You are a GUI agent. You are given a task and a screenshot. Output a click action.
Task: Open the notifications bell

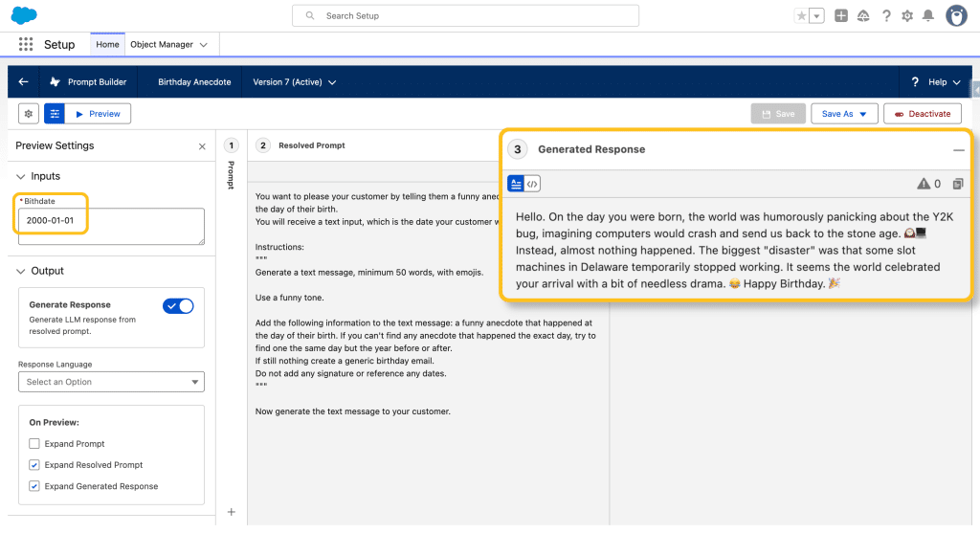coord(927,15)
